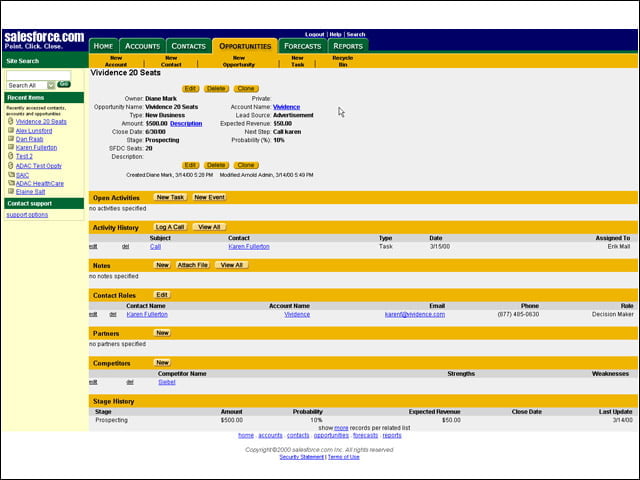Click the contact icon beside Alex Lunsford
Image resolution: width=640 pixels, height=480 pixels.
point(11,130)
